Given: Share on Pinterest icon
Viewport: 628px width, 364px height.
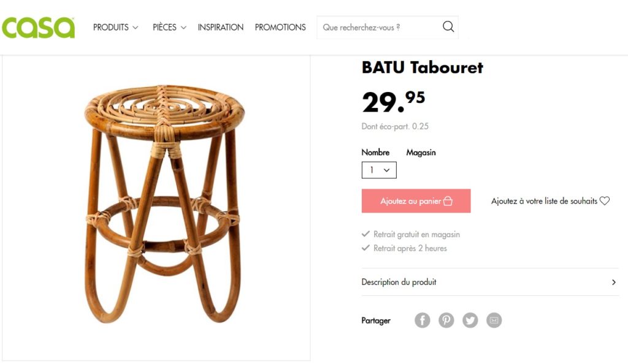Looking at the screenshot, I should click(x=446, y=320).
